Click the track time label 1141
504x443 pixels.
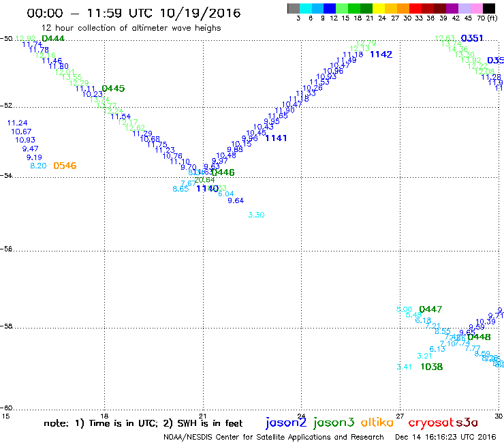276,138
